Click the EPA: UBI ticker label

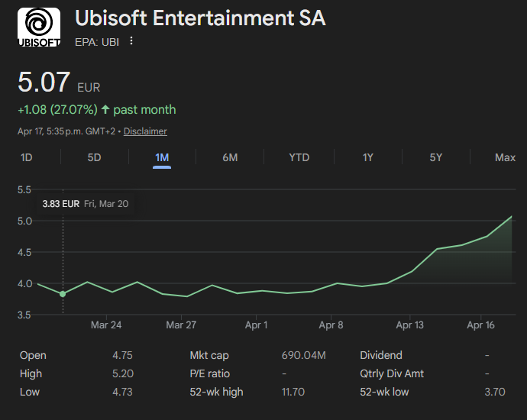click(x=97, y=42)
